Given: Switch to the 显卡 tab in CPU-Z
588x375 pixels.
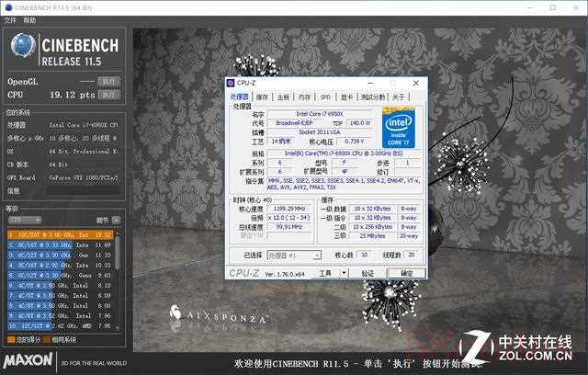Looking at the screenshot, I should pos(347,97).
